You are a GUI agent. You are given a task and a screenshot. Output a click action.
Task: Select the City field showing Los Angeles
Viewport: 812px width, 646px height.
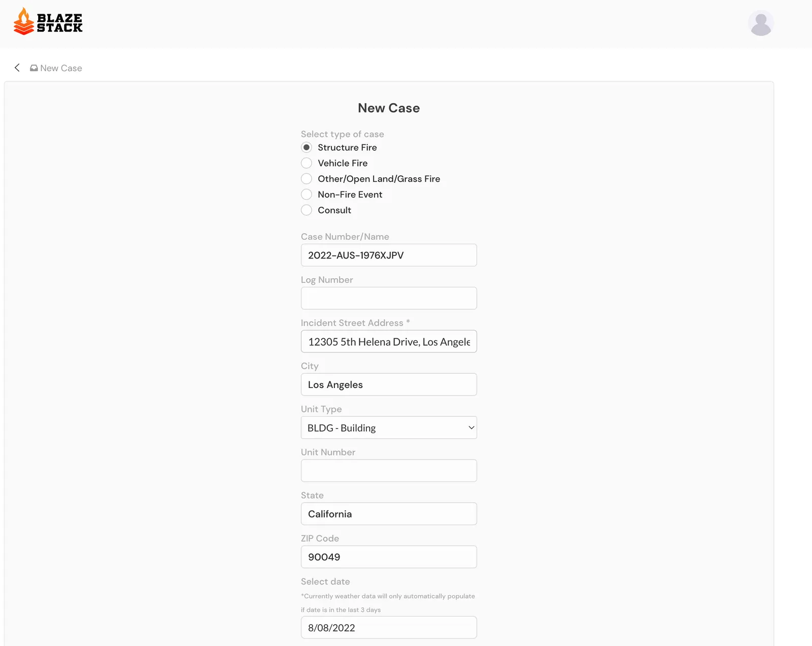coord(389,384)
